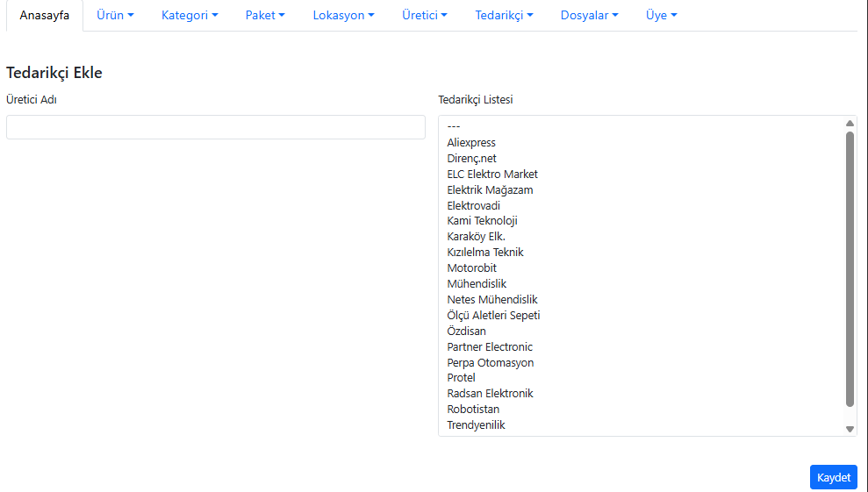
Task: Open the Üye dropdown menu
Action: coord(661,16)
